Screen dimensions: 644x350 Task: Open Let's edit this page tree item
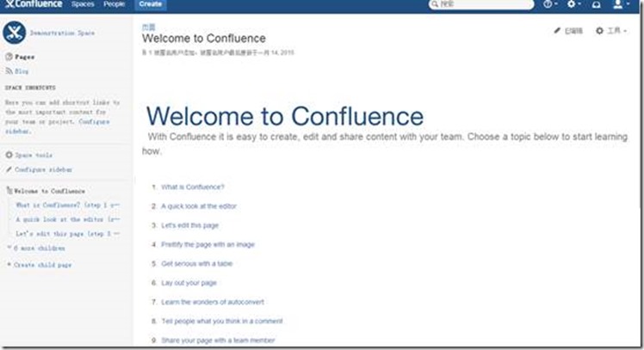coord(68,234)
